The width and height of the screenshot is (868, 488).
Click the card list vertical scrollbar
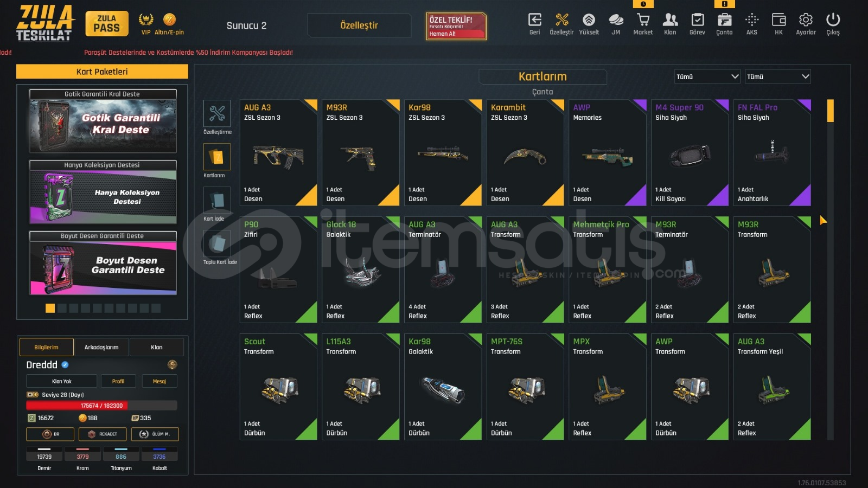pyautogui.click(x=830, y=269)
